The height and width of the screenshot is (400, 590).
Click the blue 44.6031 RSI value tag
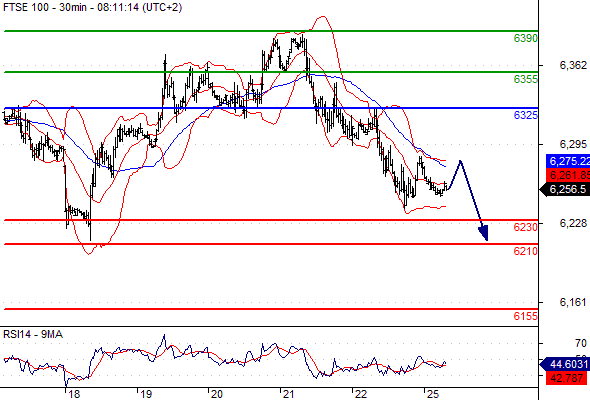click(565, 364)
